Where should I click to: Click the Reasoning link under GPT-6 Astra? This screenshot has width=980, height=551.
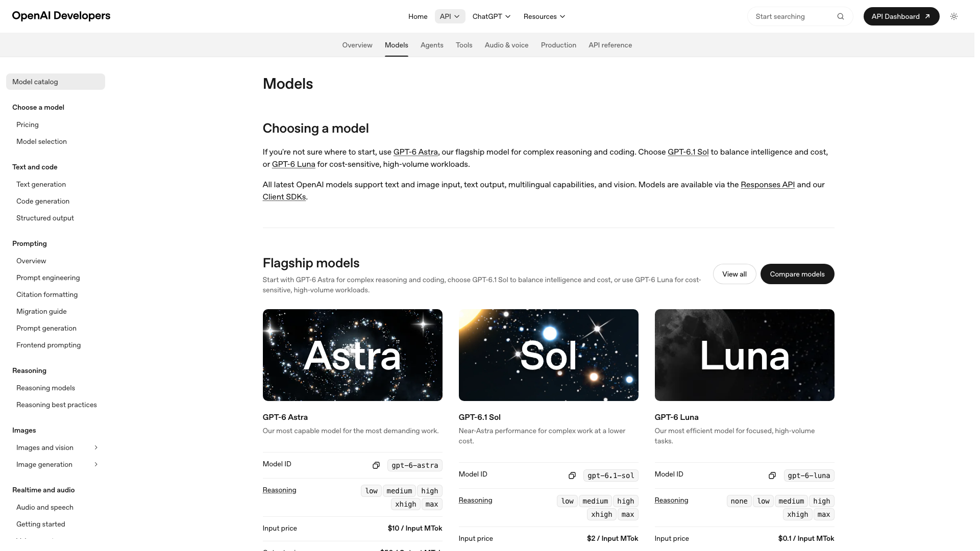[279, 490]
